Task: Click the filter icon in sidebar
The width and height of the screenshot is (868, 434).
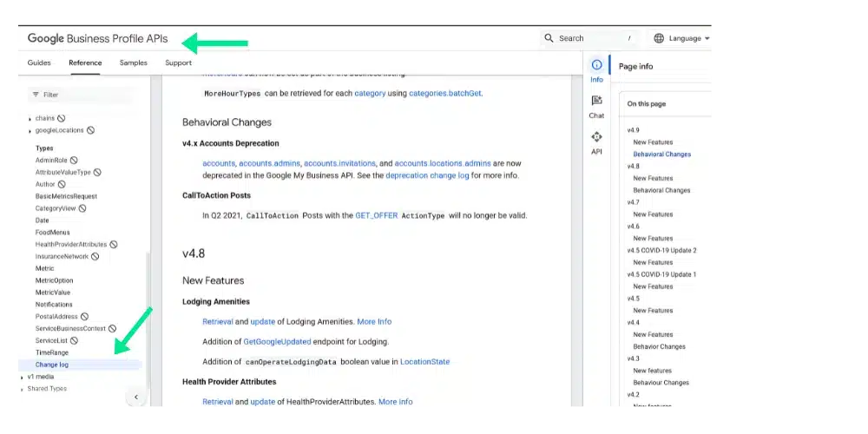Action: (x=36, y=95)
